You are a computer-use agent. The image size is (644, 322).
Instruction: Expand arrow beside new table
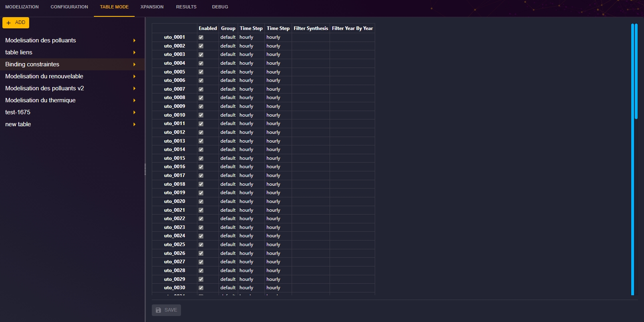(x=134, y=124)
